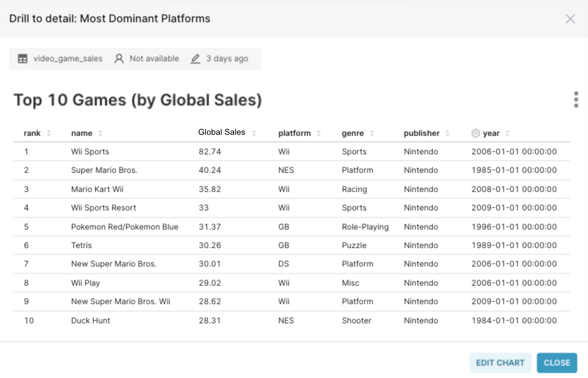Image resolution: width=588 pixels, height=378 pixels.
Task: Click the video_game_sales dataset table icon
Action: [22, 59]
